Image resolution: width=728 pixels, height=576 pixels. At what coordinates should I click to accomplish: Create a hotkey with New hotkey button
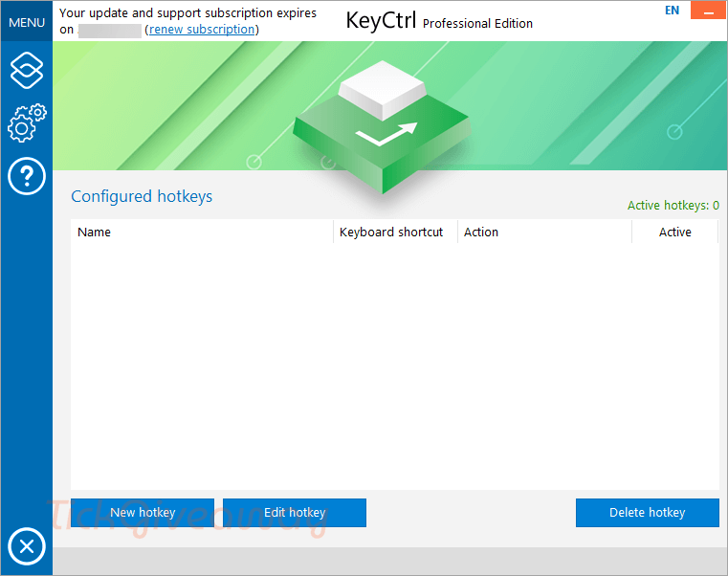pyautogui.click(x=143, y=513)
